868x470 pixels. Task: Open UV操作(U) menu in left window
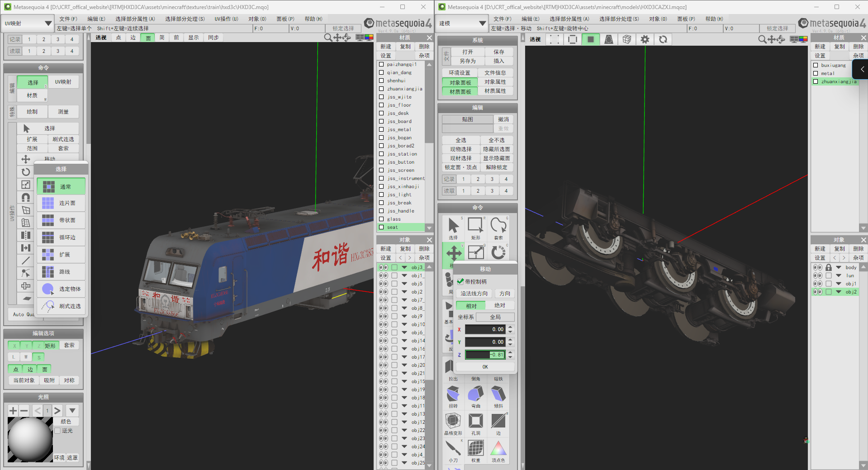click(x=226, y=19)
